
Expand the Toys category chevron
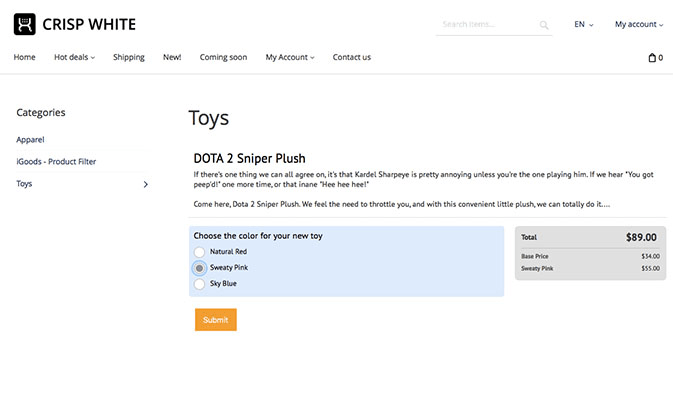click(x=146, y=184)
